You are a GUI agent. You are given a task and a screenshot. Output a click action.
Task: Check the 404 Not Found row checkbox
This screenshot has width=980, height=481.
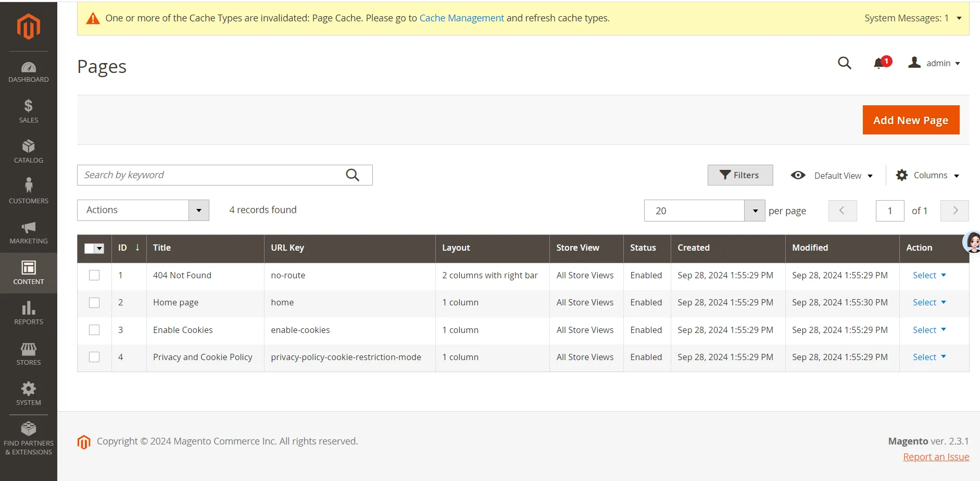point(94,275)
